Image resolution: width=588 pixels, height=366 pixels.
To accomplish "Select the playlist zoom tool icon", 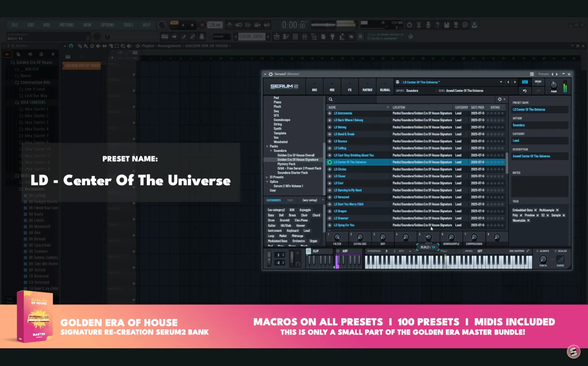I will [123, 46].
